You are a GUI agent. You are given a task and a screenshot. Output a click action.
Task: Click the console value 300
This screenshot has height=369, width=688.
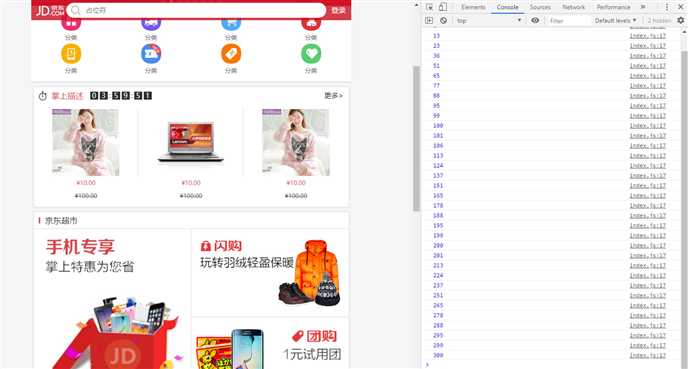438,355
